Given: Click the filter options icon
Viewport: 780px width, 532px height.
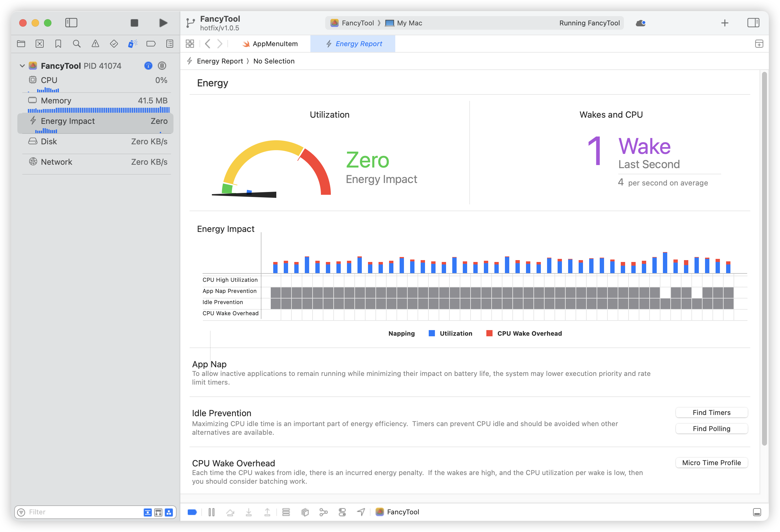Looking at the screenshot, I should coord(21,512).
